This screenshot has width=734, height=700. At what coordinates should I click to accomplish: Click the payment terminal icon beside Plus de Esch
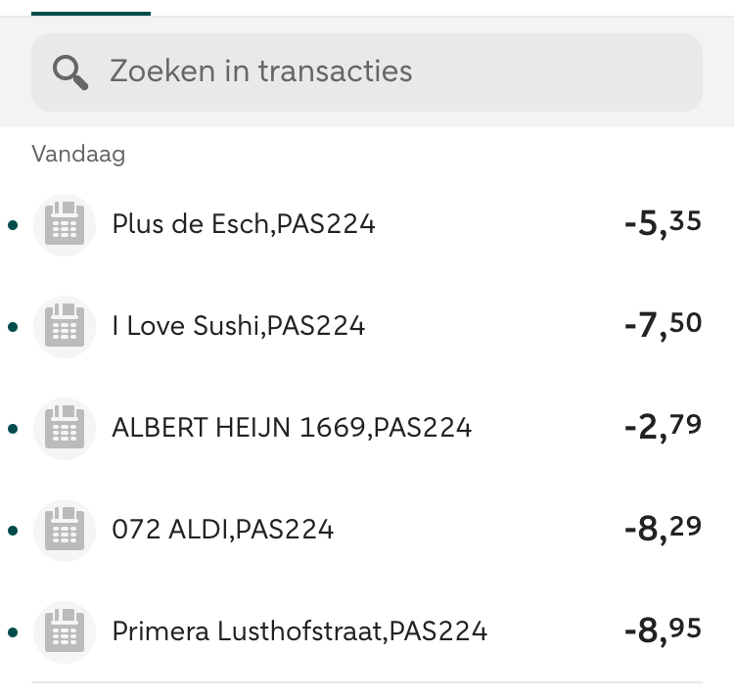pos(65,224)
